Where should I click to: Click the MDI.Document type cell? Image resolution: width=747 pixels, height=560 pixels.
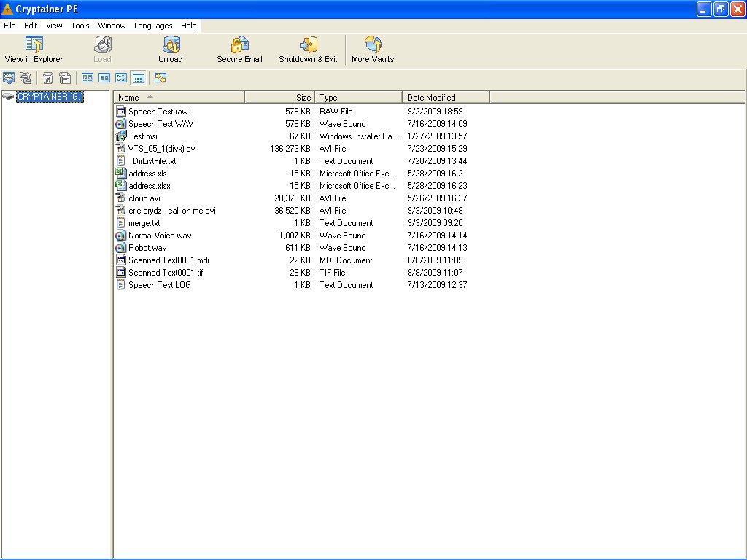(346, 260)
